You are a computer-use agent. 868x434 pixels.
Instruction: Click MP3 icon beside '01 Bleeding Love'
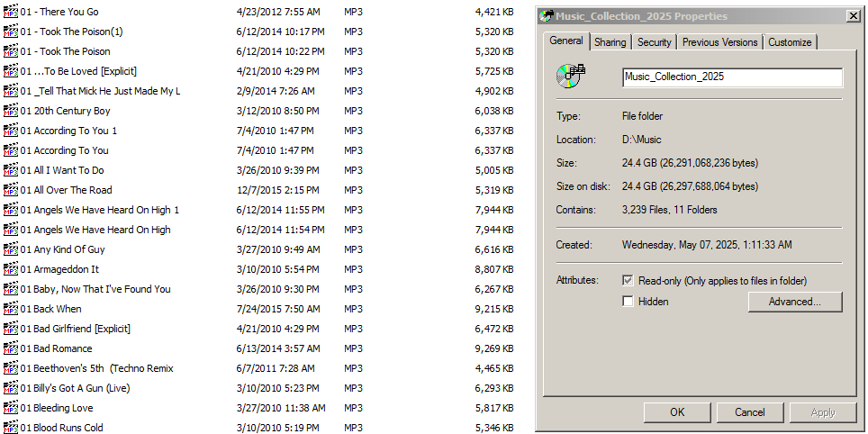[11, 408]
